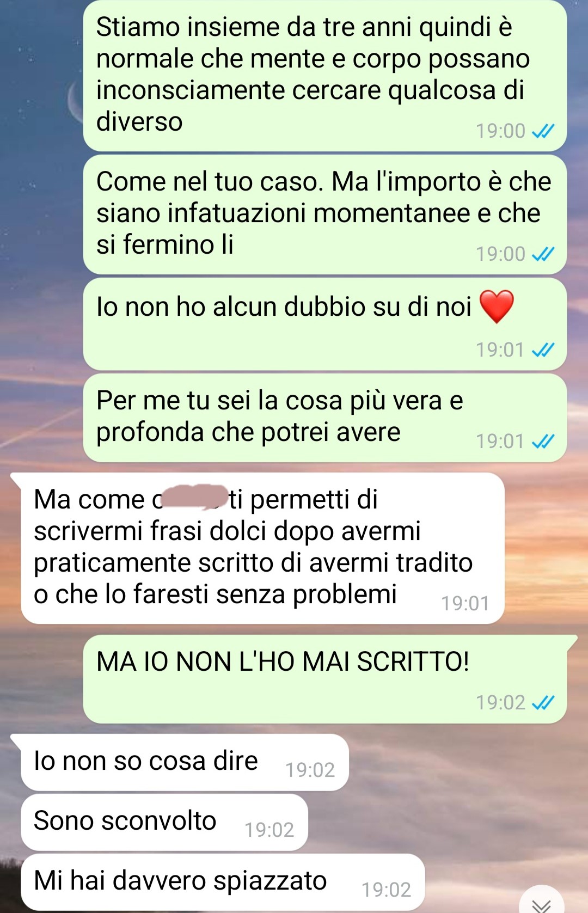Select 'Io non so cosa dire' message
This screenshot has width=588, height=913.
pos(185,762)
